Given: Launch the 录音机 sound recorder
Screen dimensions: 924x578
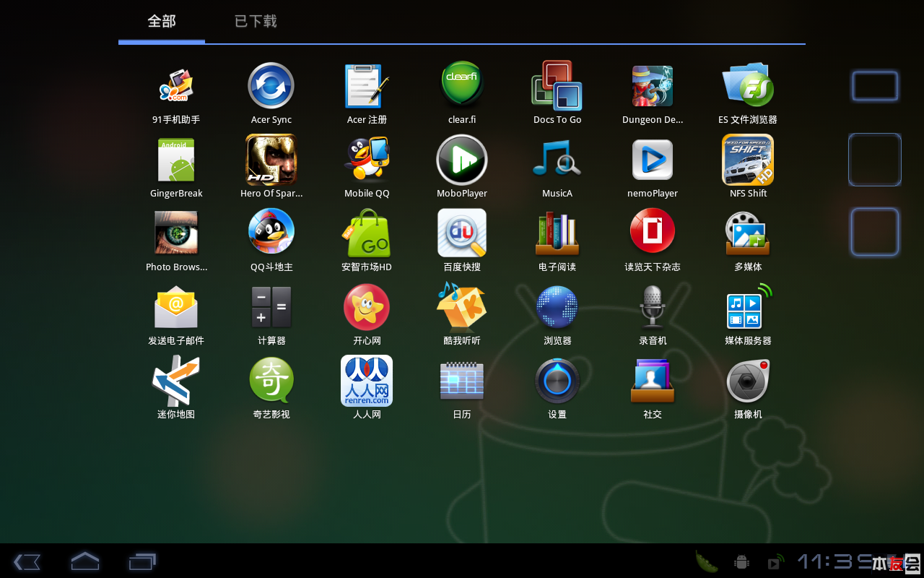Looking at the screenshot, I should click(653, 308).
